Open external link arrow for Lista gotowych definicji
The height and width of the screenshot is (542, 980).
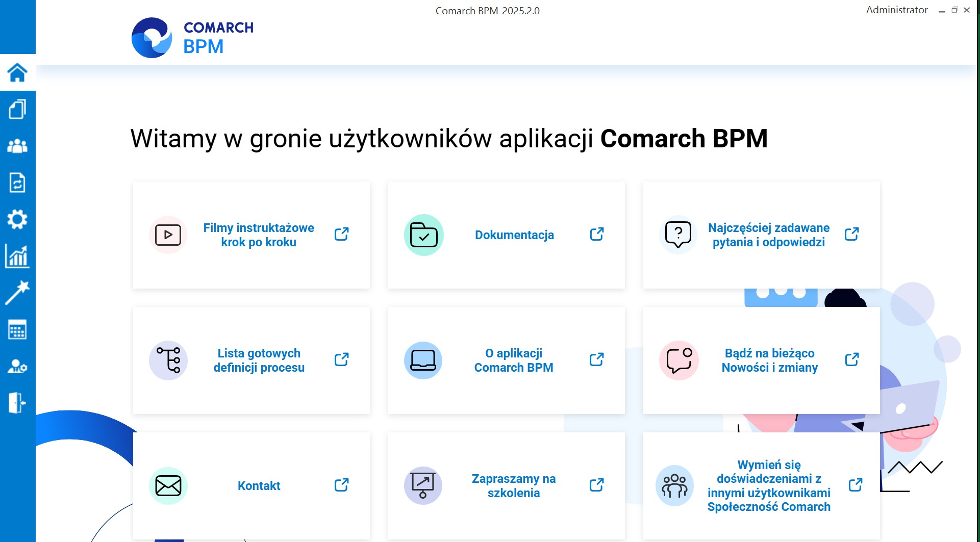pos(341,359)
